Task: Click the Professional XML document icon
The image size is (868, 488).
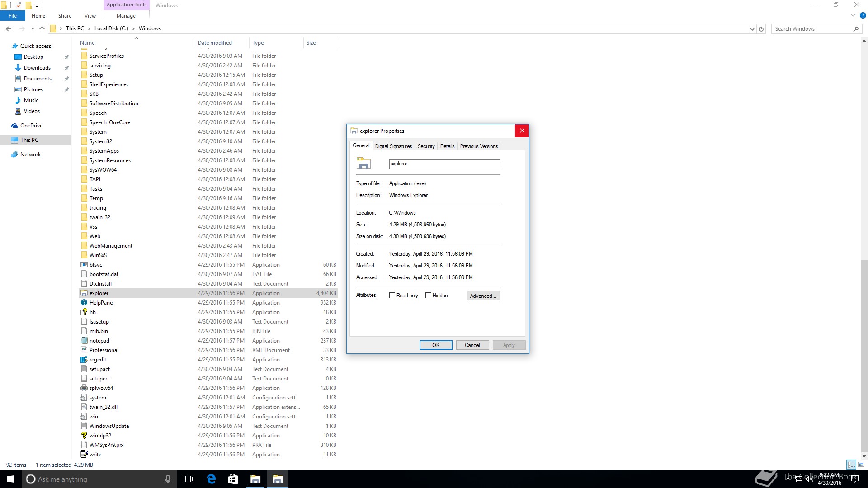Action: pos(84,350)
